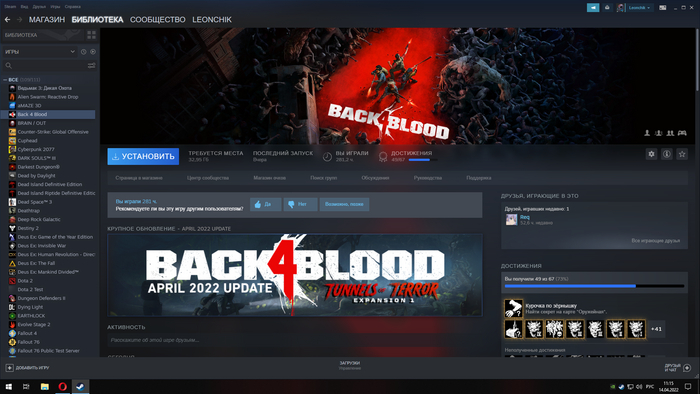
Task: Click the Нет thumbs-down button
Action: [x=300, y=204]
